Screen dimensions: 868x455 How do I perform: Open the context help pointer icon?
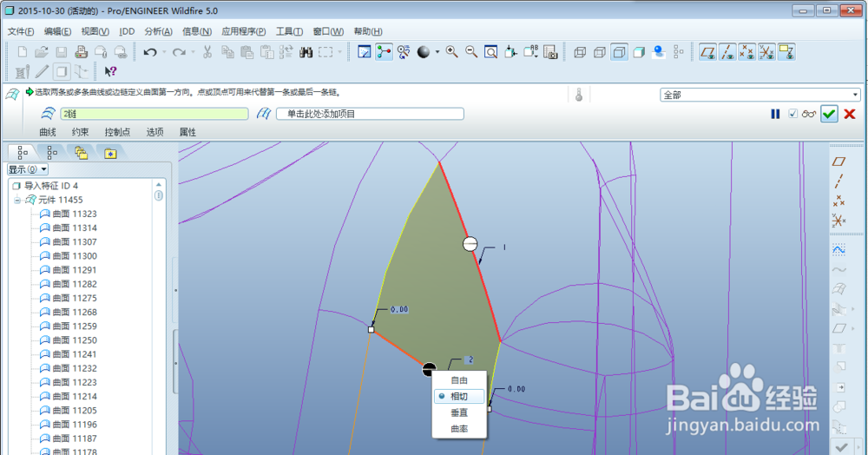(x=110, y=71)
